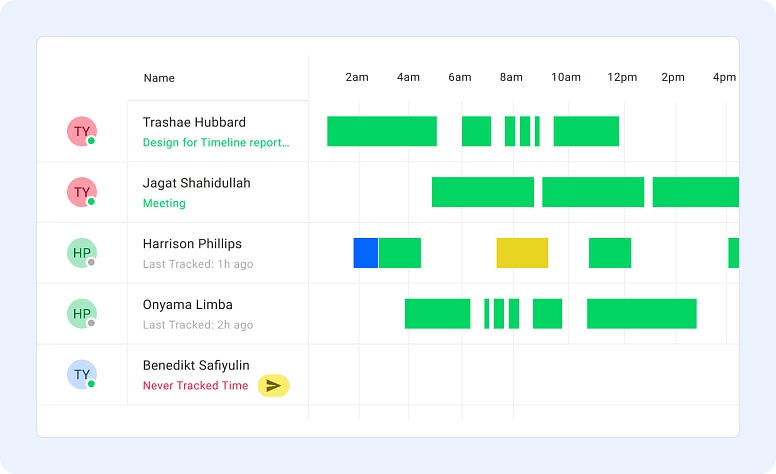
Task: Click Harrison's "Last Tracked: 1h ago" text
Action: (x=198, y=264)
